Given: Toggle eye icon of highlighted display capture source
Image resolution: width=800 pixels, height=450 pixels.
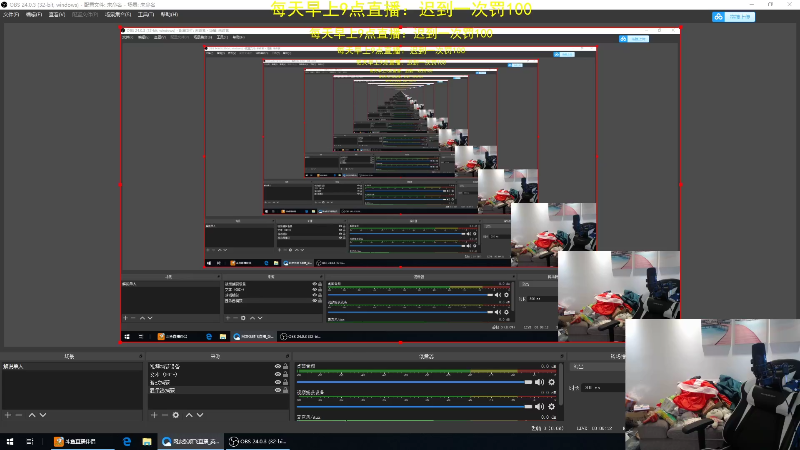Looking at the screenshot, I should coord(278,390).
